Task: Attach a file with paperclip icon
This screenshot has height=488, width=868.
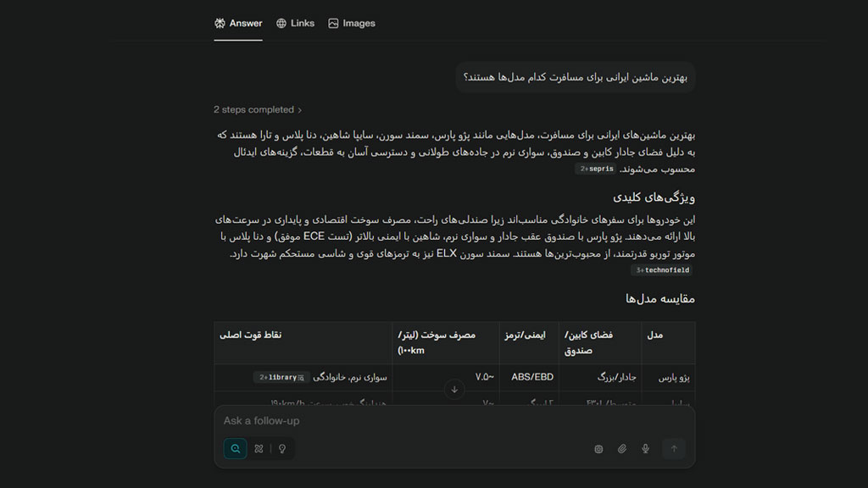Action: pyautogui.click(x=622, y=449)
